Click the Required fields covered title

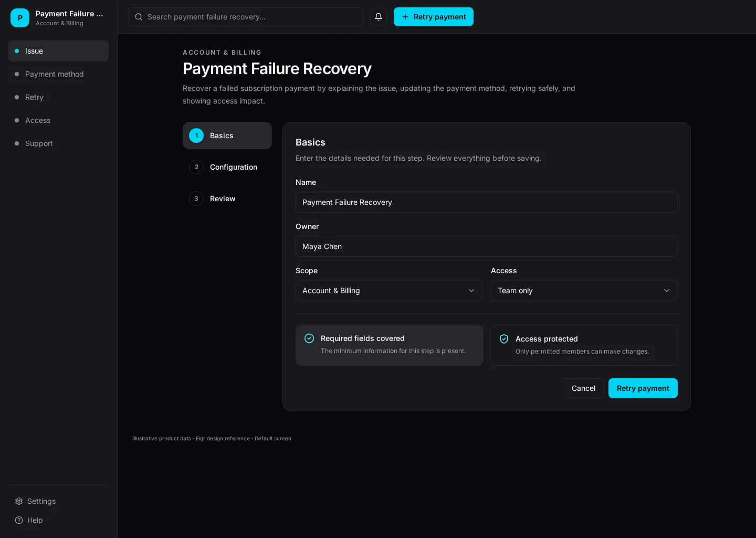click(x=363, y=338)
